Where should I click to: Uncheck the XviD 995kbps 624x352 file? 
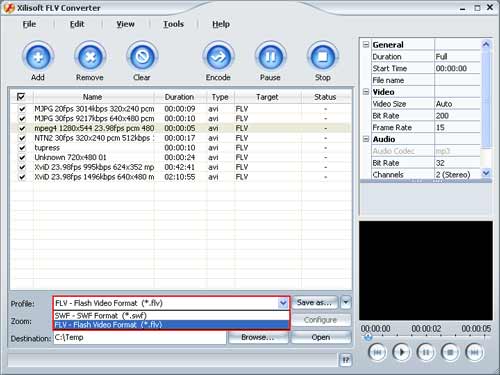22,167
